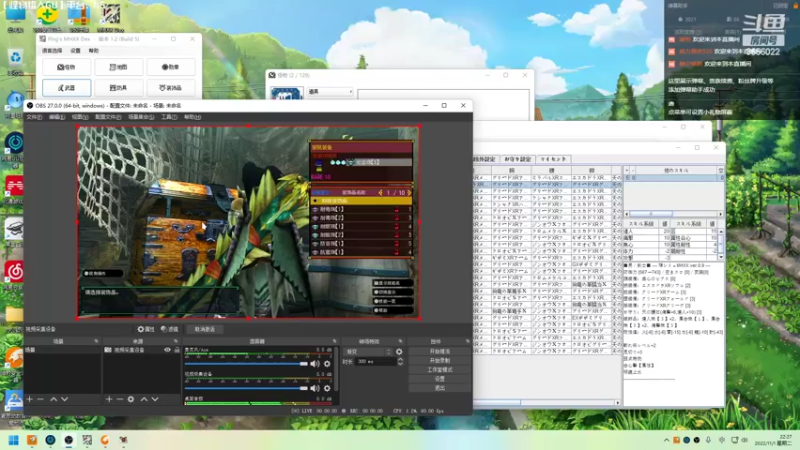Click 退出 to exit OBS

(x=440, y=388)
